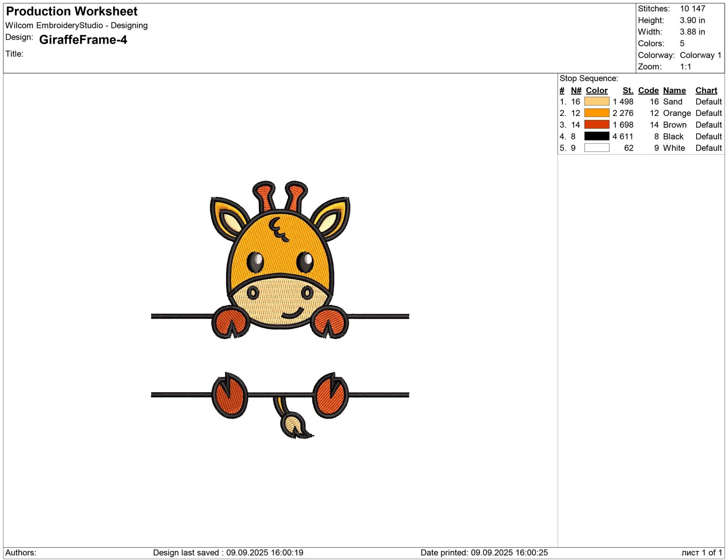Click the Name column header
This screenshot has height=560, width=728.
[674, 91]
